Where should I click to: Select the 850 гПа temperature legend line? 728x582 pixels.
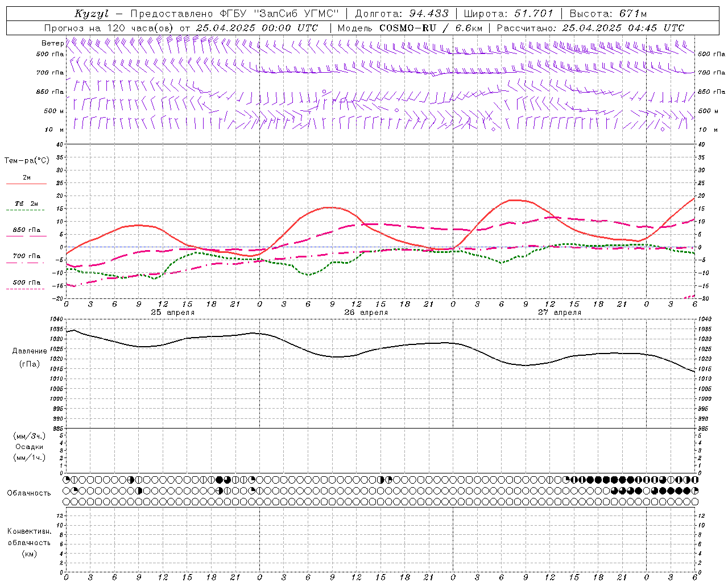[26, 236]
